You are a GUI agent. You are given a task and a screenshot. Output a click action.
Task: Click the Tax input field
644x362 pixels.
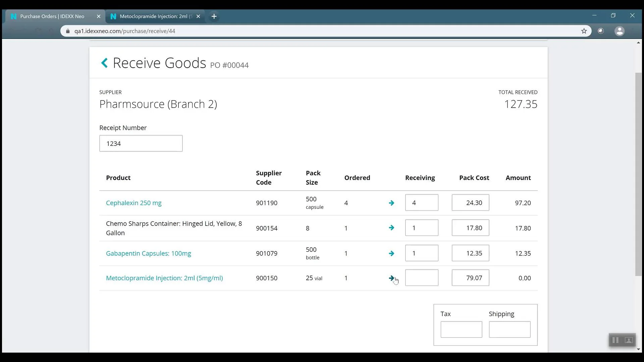[x=461, y=329]
